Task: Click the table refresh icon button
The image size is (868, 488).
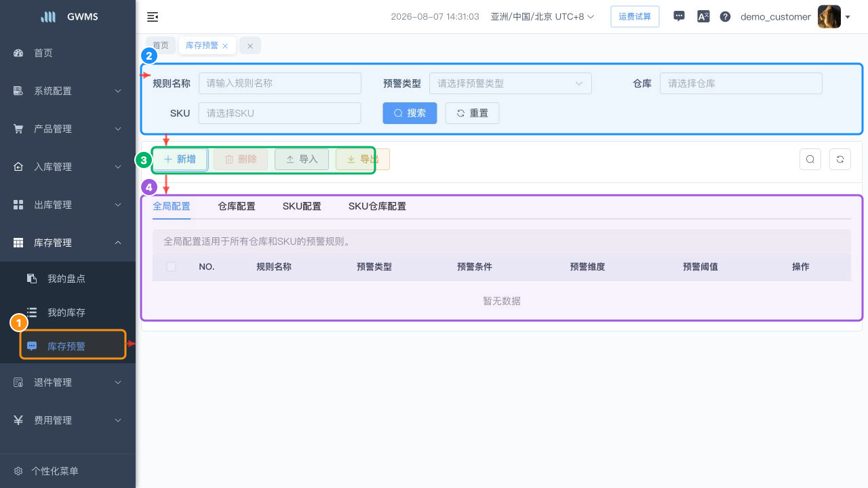Action: pyautogui.click(x=840, y=159)
